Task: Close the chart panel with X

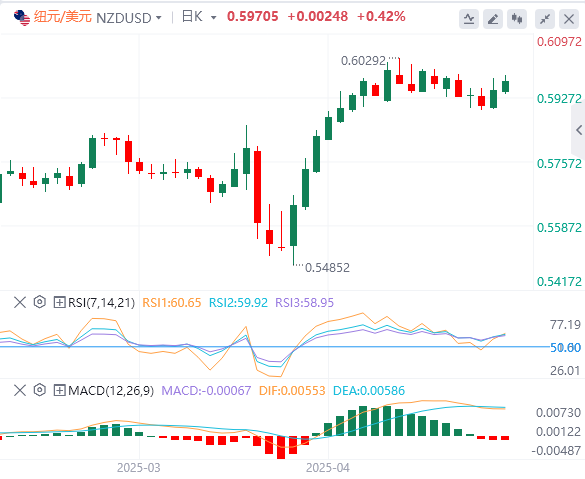Action: [569, 19]
